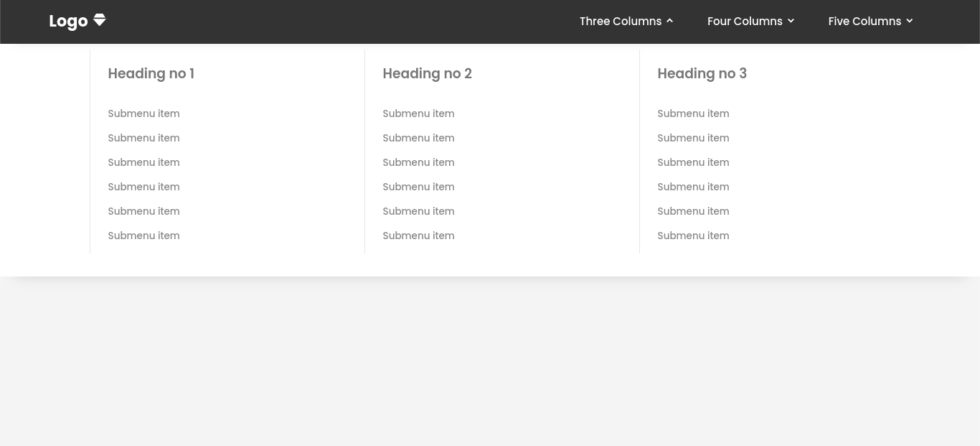This screenshot has width=980, height=446.
Task: Collapse using the Three Columns up chevron
Action: point(670,21)
